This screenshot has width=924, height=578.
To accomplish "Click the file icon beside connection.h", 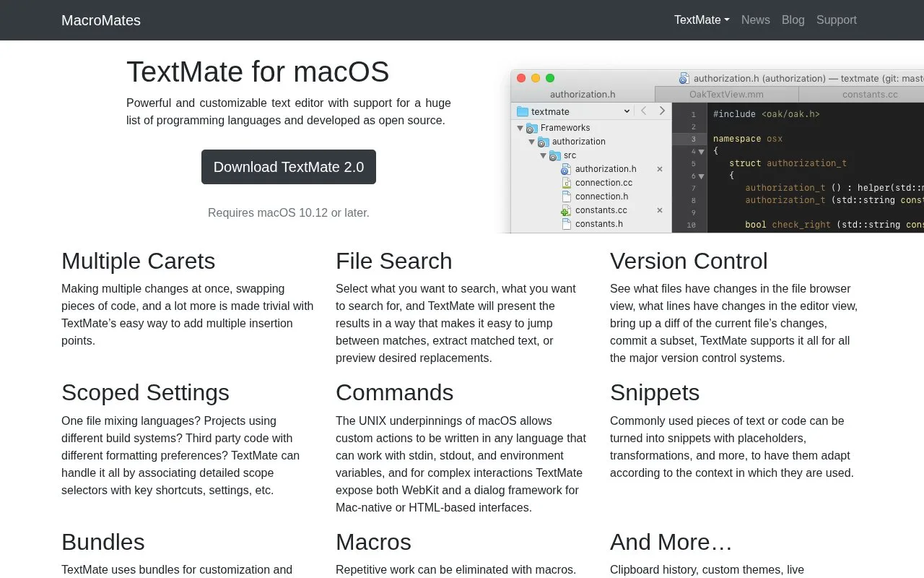I will pos(567,197).
